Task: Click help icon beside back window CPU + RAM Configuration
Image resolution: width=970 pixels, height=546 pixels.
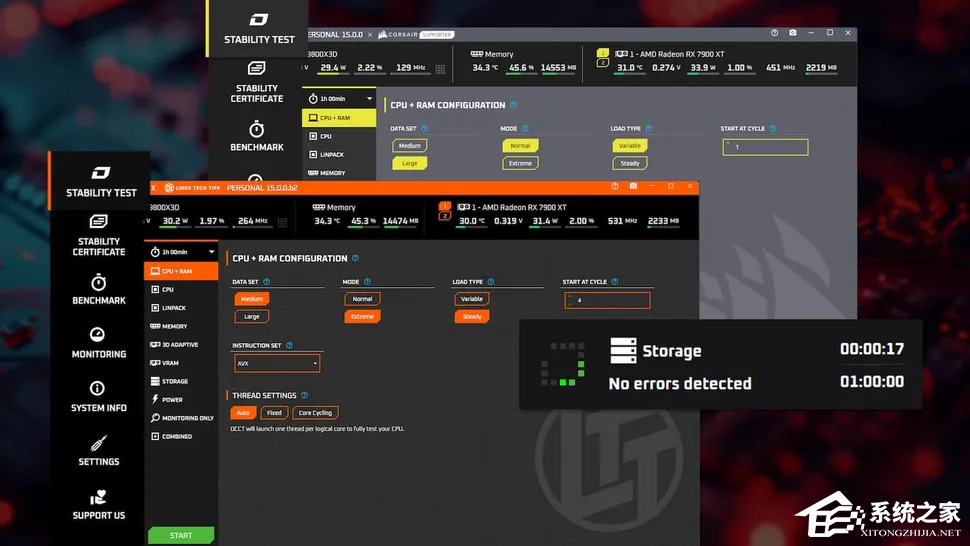Action: [513, 105]
